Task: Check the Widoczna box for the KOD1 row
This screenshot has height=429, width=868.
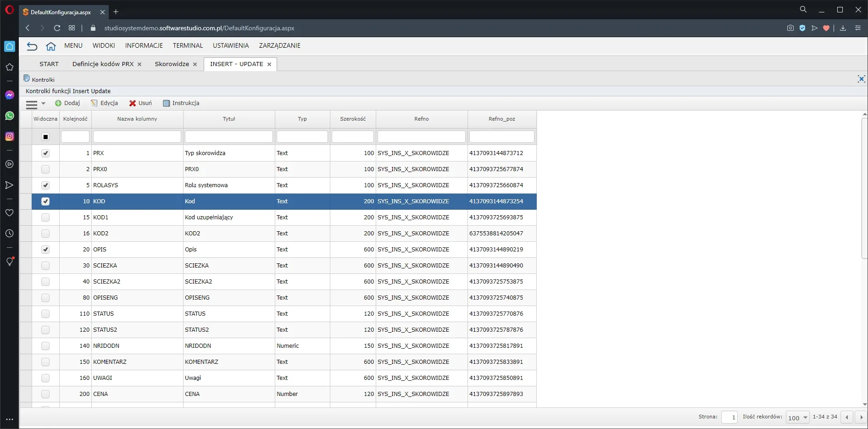Action: click(45, 217)
